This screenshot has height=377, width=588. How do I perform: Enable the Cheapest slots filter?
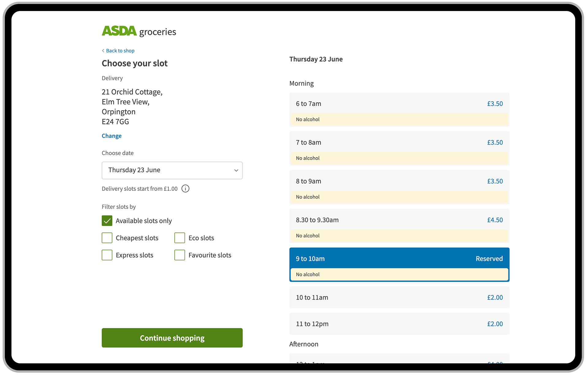pyautogui.click(x=107, y=238)
